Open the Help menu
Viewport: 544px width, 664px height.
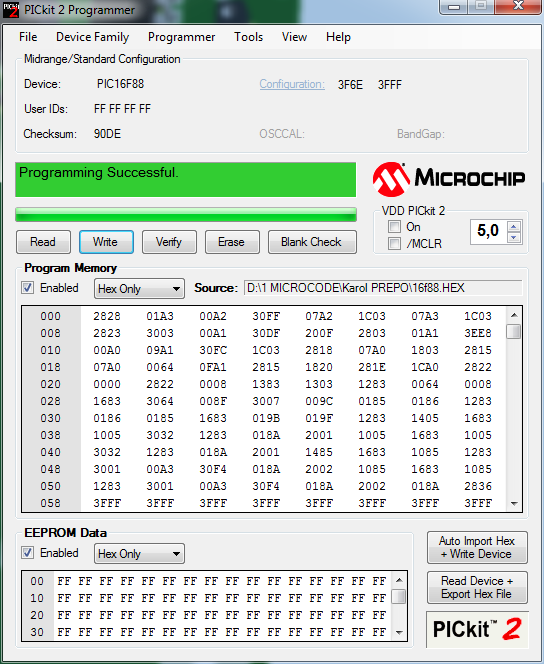338,37
